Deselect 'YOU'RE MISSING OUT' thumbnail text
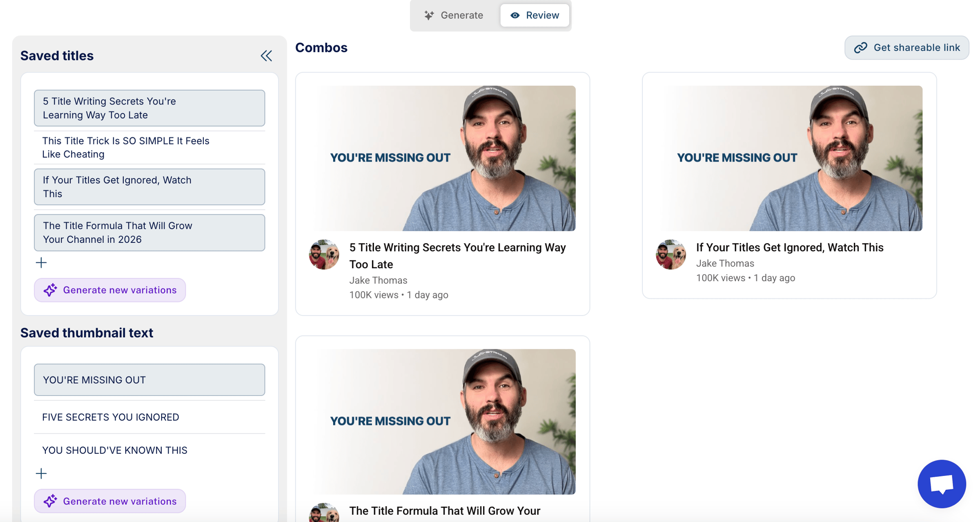Image resolution: width=980 pixels, height=522 pixels. (x=149, y=380)
